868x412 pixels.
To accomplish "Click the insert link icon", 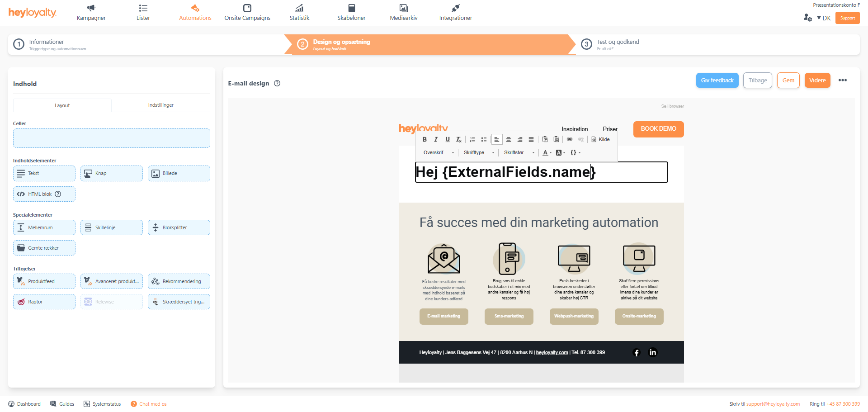I will (570, 139).
